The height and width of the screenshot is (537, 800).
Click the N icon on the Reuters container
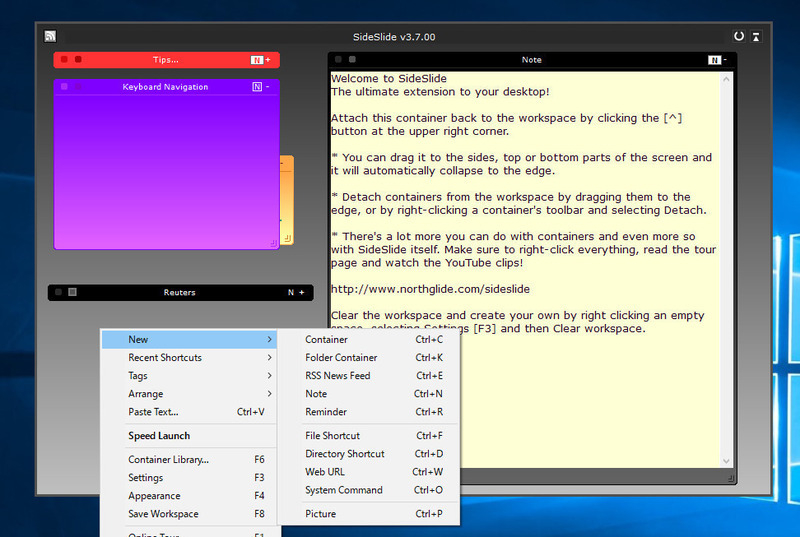coord(291,292)
